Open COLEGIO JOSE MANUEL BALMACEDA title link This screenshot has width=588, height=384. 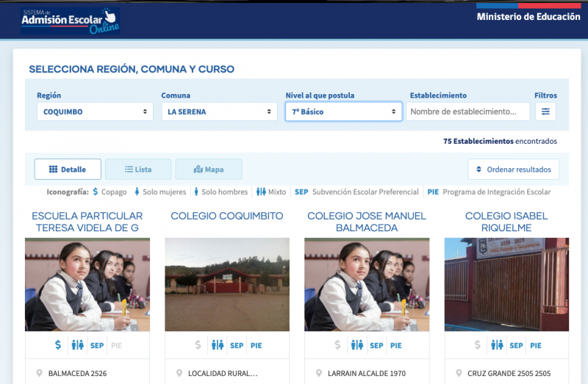point(367,222)
